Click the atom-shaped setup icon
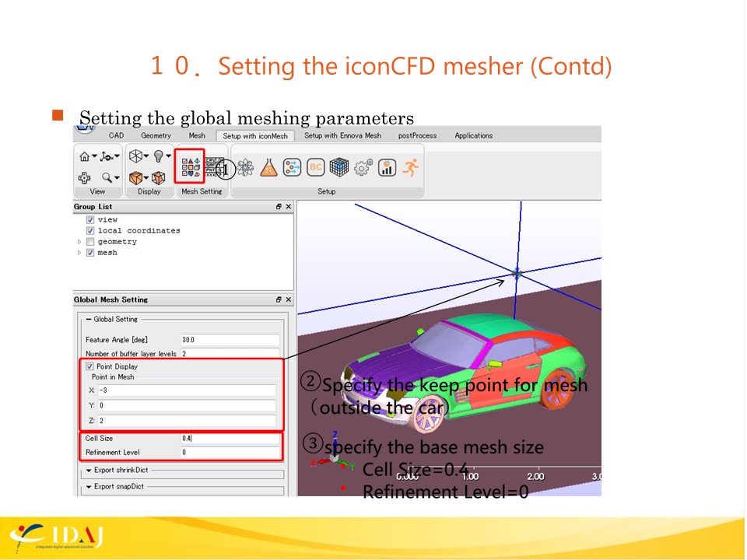 [x=246, y=167]
